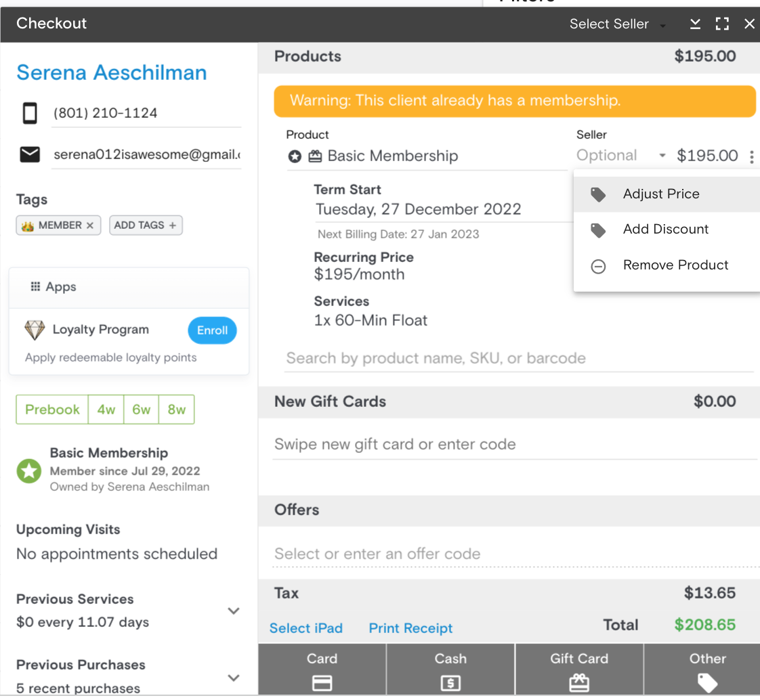Click the green Basic Membership star badge
760x700 pixels.
pyautogui.click(x=29, y=471)
